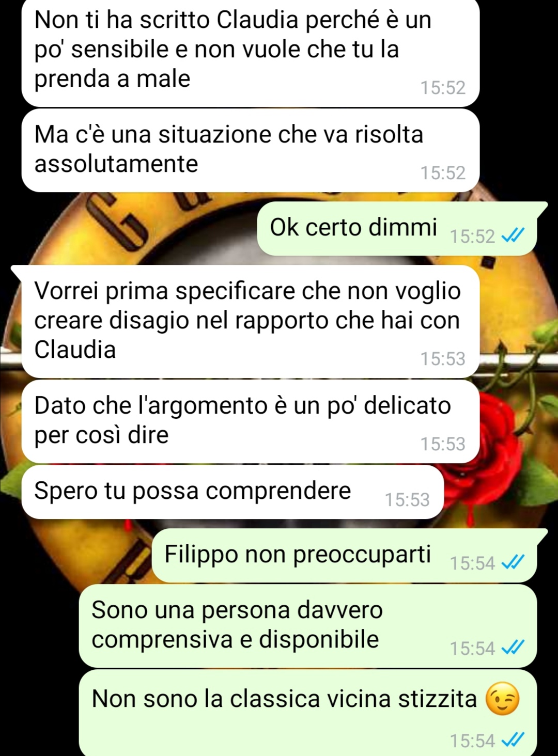
Task: Tap the read receipt ticks on 'Filippo non preoccuparti'
Action: click(513, 562)
